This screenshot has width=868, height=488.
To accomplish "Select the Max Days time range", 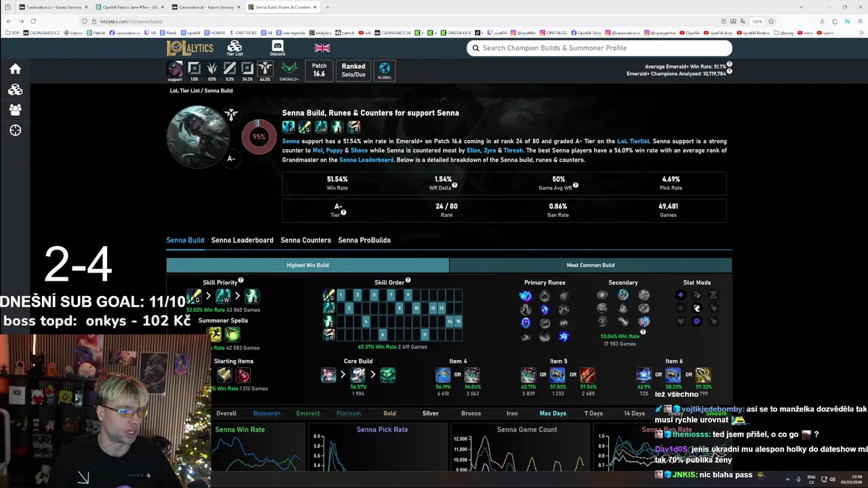I will tap(553, 413).
